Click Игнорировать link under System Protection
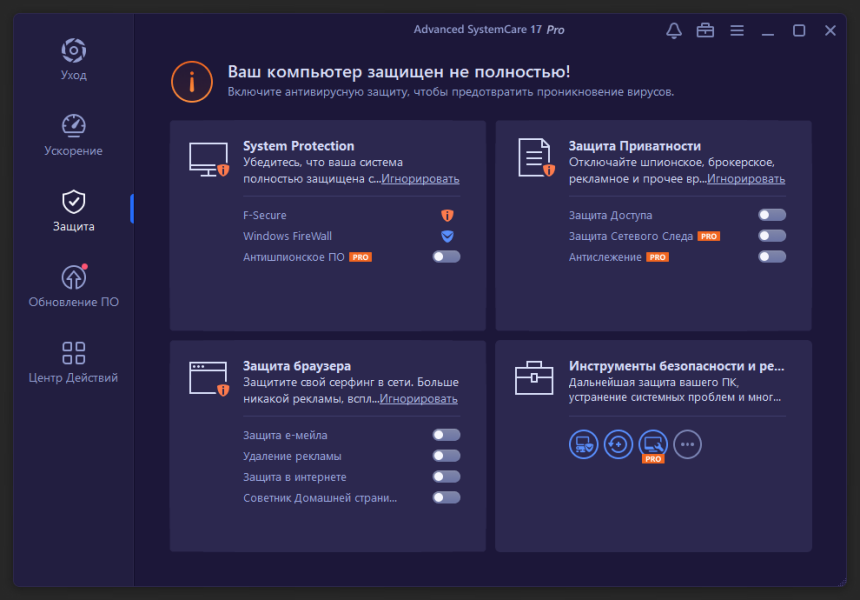 [x=420, y=179]
